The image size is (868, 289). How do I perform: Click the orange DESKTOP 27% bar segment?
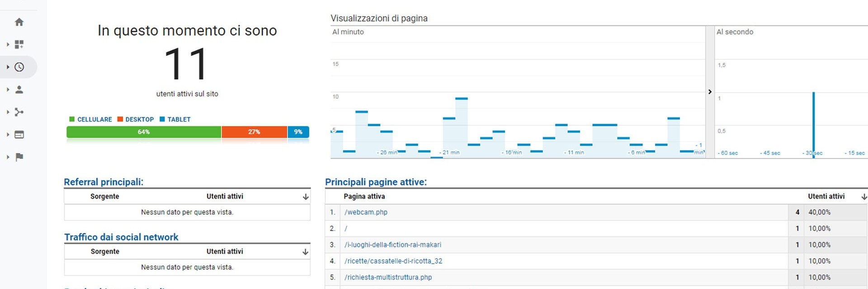254,132
